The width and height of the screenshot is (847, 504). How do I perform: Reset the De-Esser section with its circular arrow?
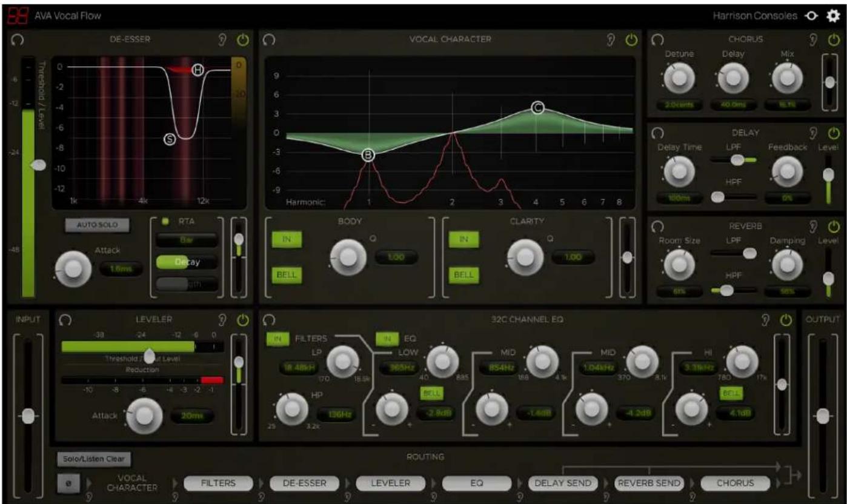pyautogui.click(x=18, y=40)
